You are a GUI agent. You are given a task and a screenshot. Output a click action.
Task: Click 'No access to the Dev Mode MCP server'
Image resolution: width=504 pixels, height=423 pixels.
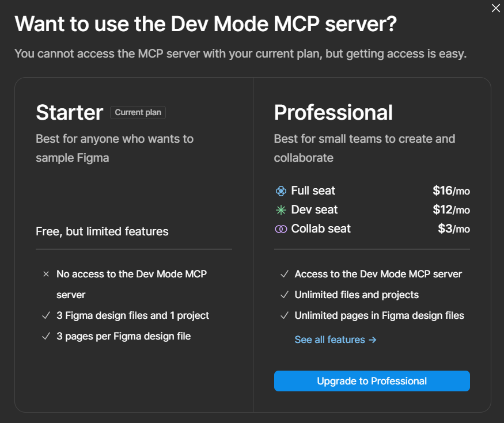click(131, 284)
